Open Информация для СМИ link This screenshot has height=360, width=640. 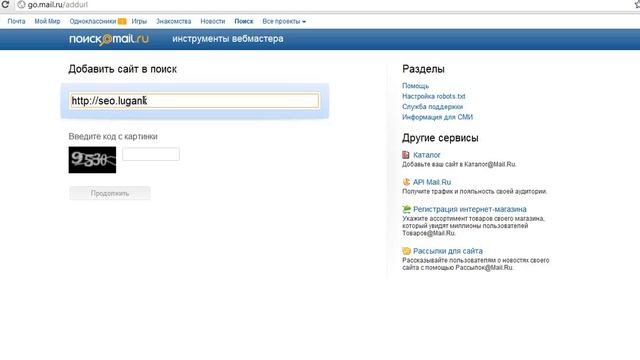tap(438, 117)
